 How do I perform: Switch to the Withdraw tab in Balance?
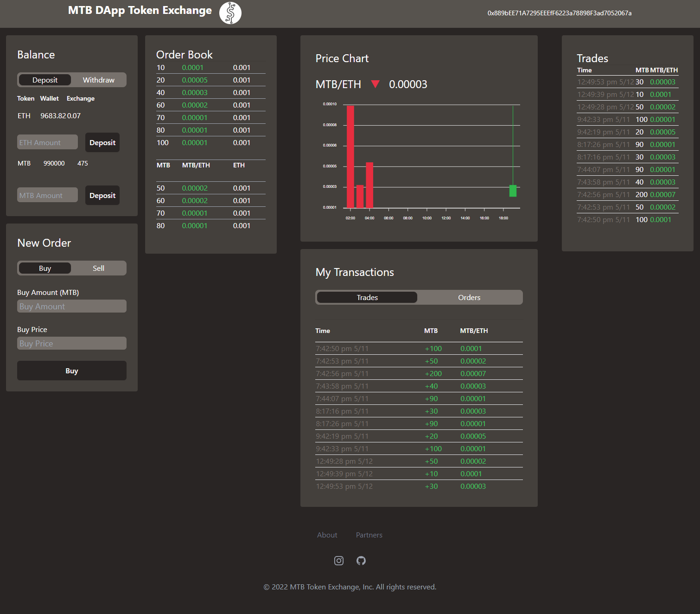coord(98,80)
